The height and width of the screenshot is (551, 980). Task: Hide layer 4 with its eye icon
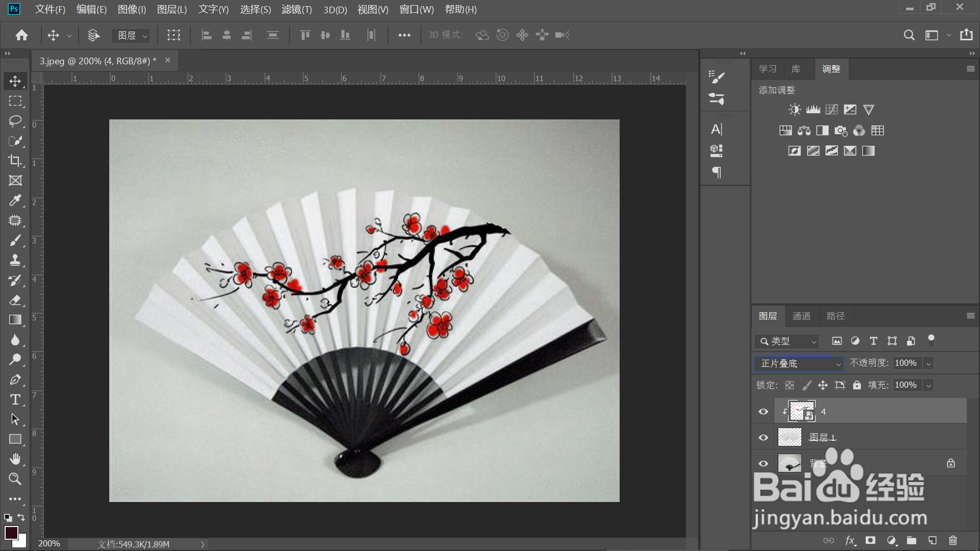(763, 412)
